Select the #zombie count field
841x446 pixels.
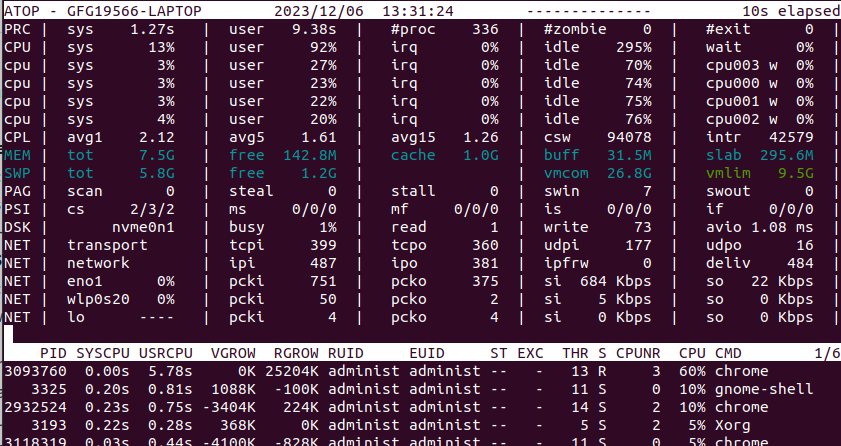coord(597,29)
